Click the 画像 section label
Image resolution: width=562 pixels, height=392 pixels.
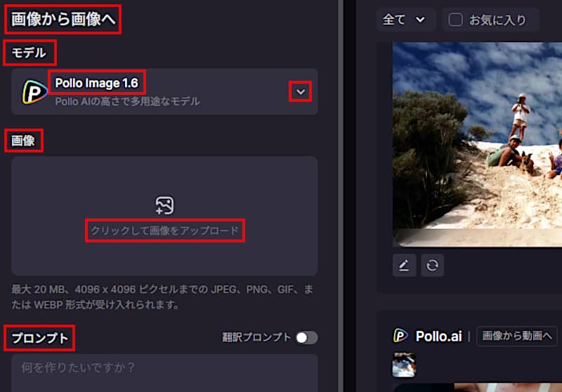tap(23, 141)
